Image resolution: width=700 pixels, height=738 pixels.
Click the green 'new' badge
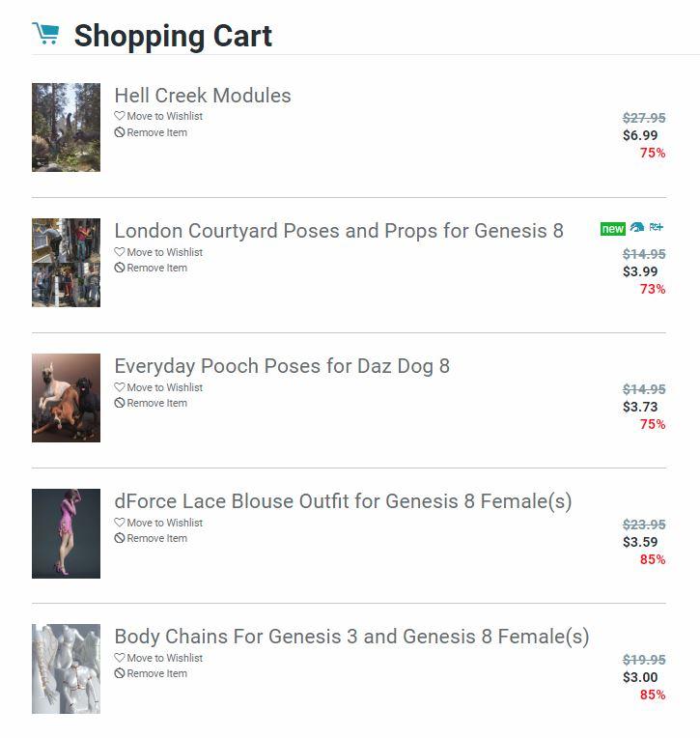coord(612,229)
